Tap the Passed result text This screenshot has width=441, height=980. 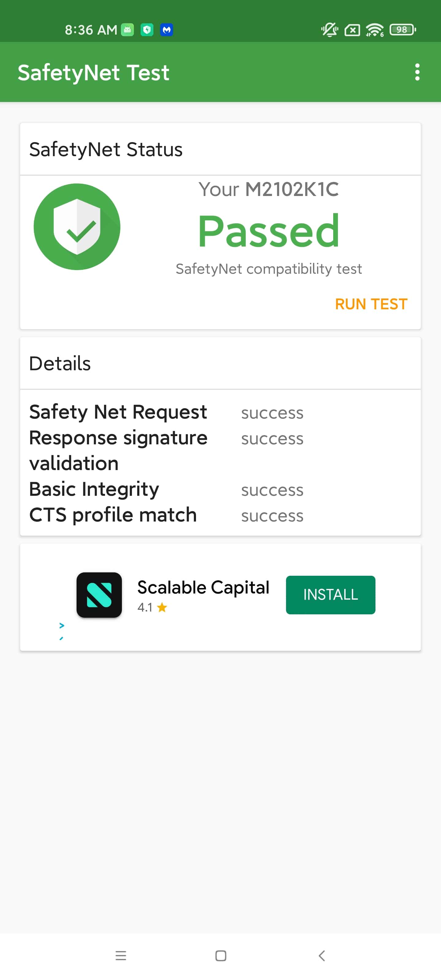coord(269,231)
